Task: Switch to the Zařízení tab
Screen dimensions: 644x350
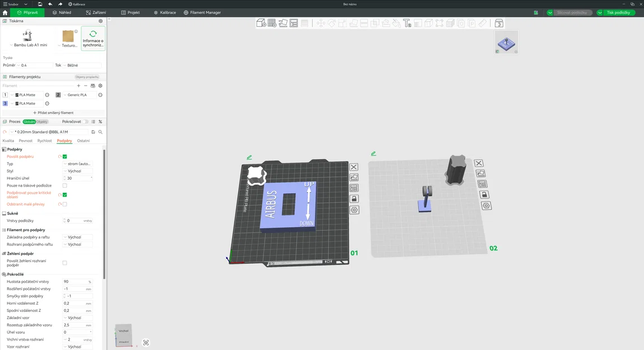Action: click(96, 13)
